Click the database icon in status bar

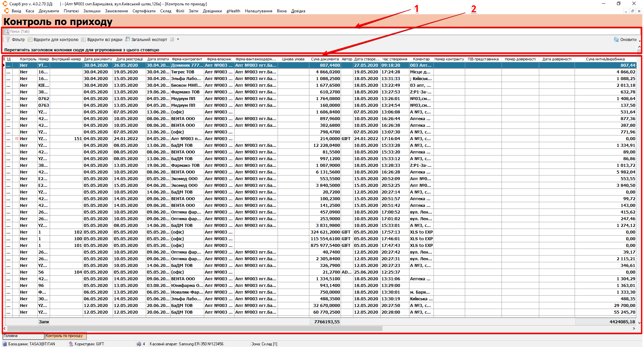click(5, 344)
